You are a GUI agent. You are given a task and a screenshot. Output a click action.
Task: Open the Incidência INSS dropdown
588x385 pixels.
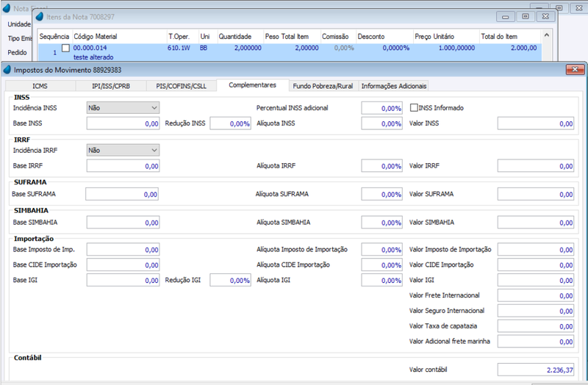(x=123, y=107)
